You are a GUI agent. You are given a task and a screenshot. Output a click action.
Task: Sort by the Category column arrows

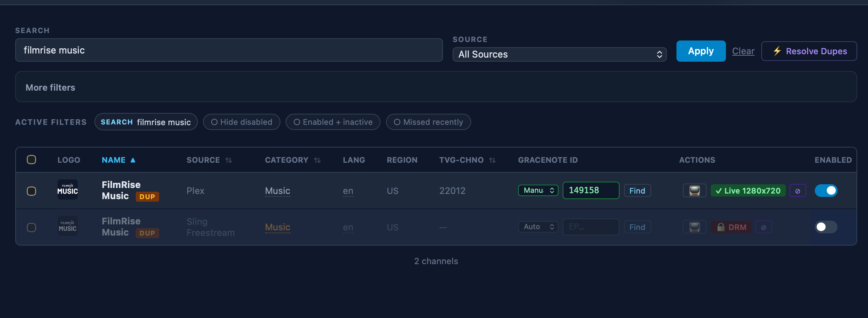317,160
